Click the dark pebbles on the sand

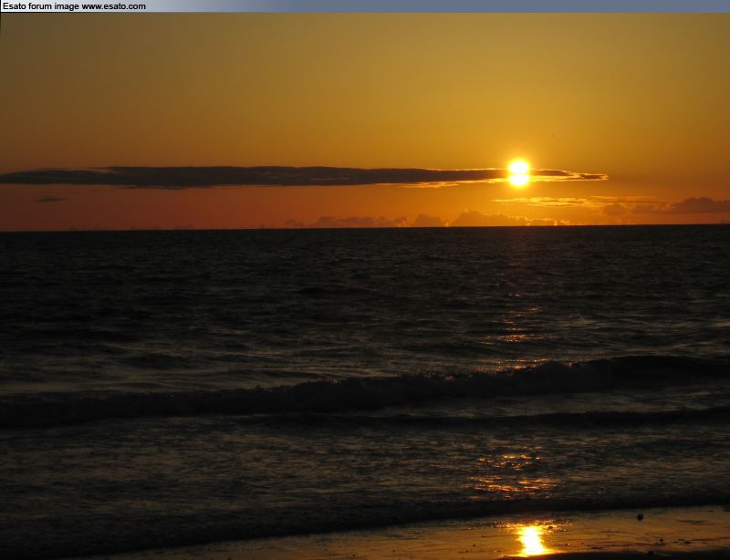(x=639, y=517)
